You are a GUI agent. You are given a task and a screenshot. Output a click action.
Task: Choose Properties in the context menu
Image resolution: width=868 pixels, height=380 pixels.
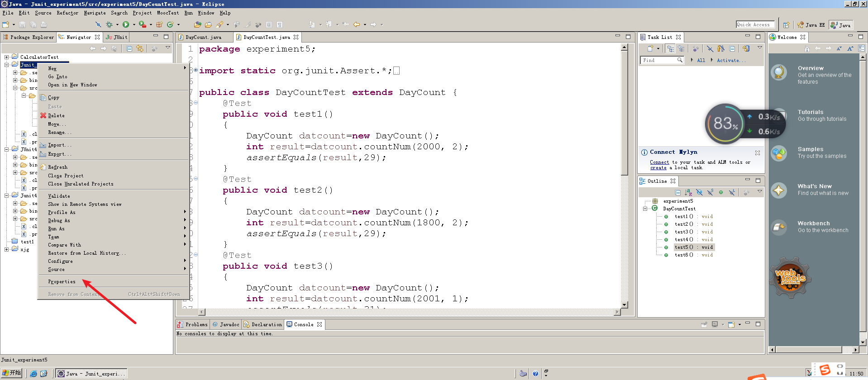[62, 281]
